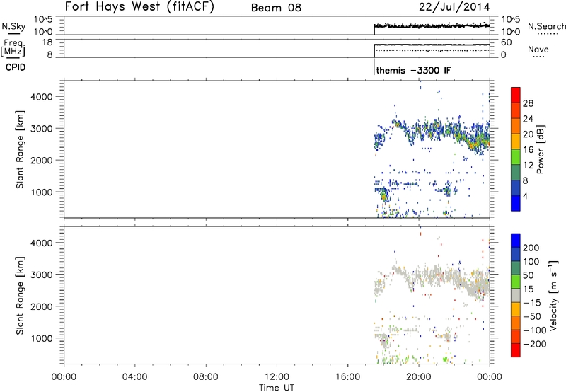This screenshot has height=392, width=566.
Task: Click the "-50" value on Velocity colorbar
Action: click(532, 316)
